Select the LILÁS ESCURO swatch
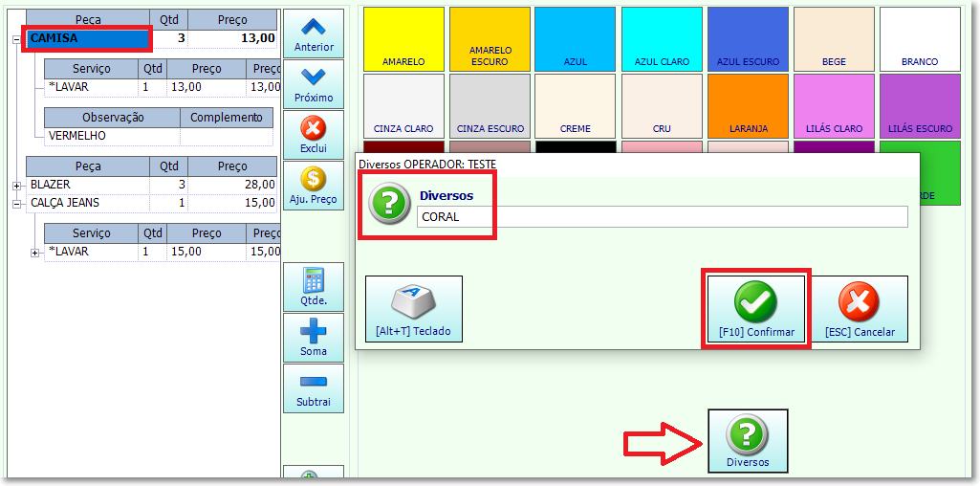The image size is (980, 486). point(920,105)
